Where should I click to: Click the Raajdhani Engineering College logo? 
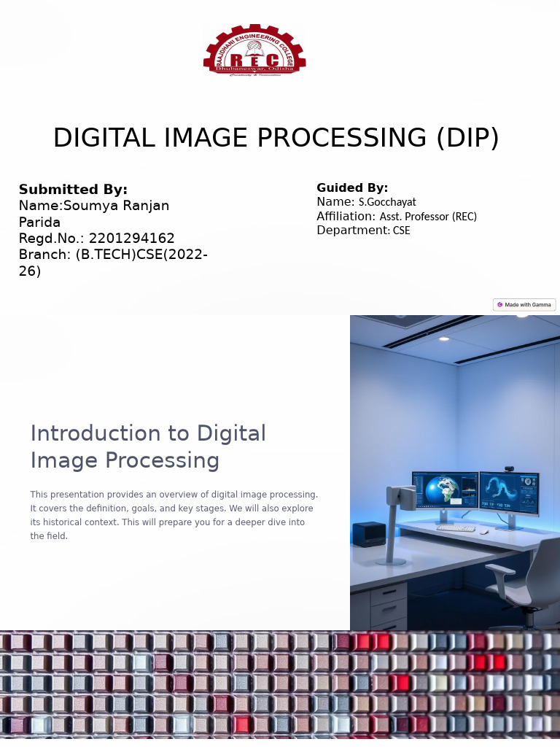(x=254, y=50)
